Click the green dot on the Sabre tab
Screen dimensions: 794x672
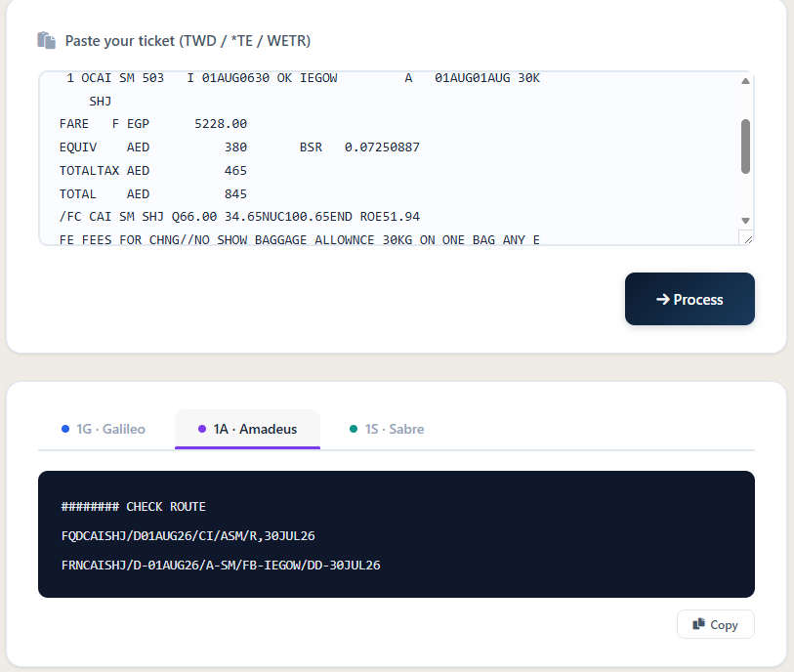354,429
